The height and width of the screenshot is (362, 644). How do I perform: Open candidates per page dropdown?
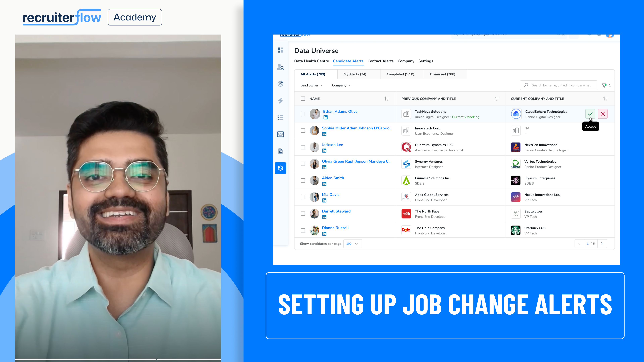click(x=352, y=244)
